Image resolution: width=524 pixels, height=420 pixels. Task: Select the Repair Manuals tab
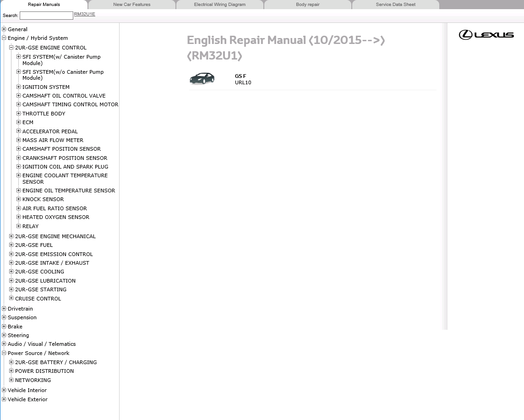pyautogui.click(x=44, y=5)
